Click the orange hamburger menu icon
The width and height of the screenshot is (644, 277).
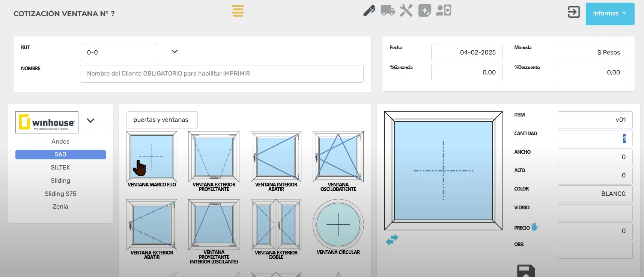tap(238, 11)
